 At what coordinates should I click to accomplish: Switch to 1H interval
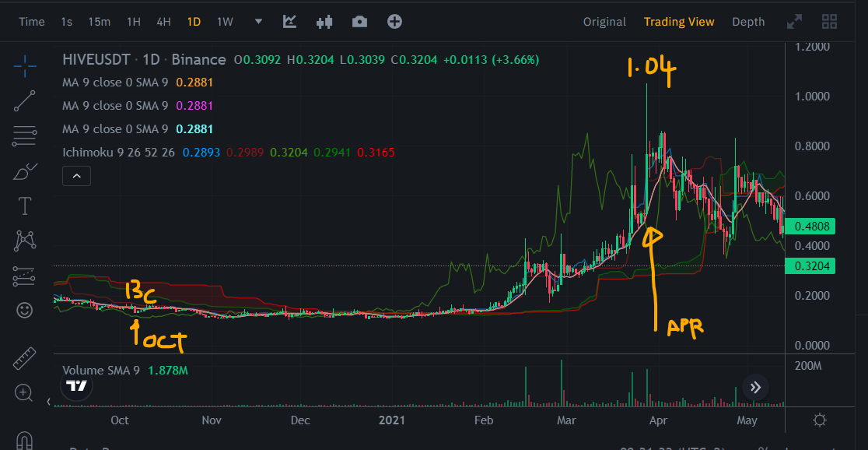click(x=134, y=22)
